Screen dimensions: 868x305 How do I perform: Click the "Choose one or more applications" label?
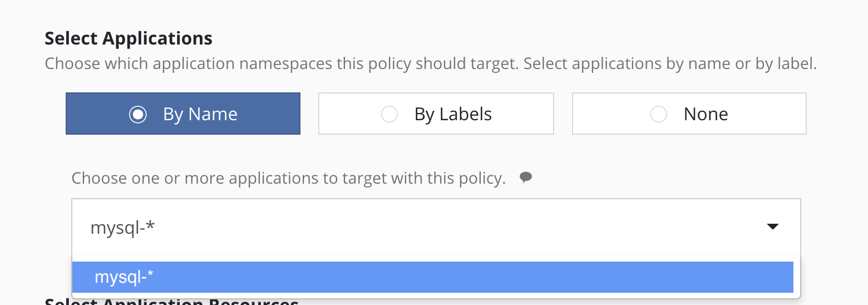288,178
